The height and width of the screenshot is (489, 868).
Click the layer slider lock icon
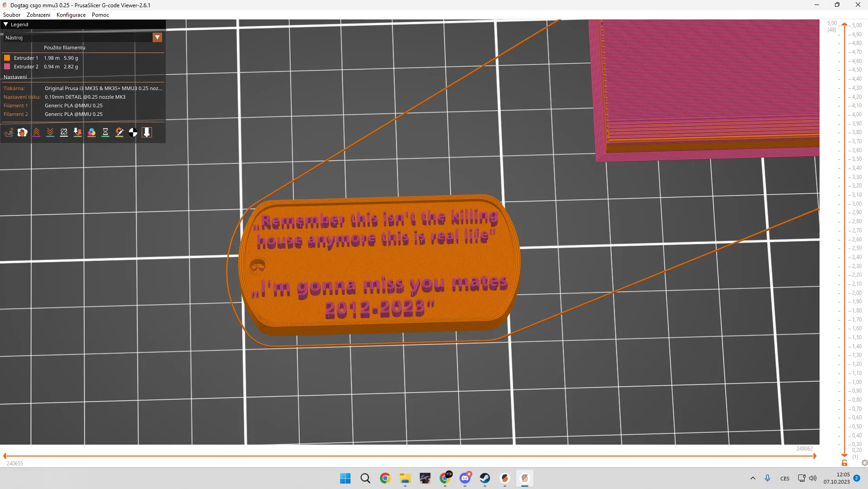(844, 463)
